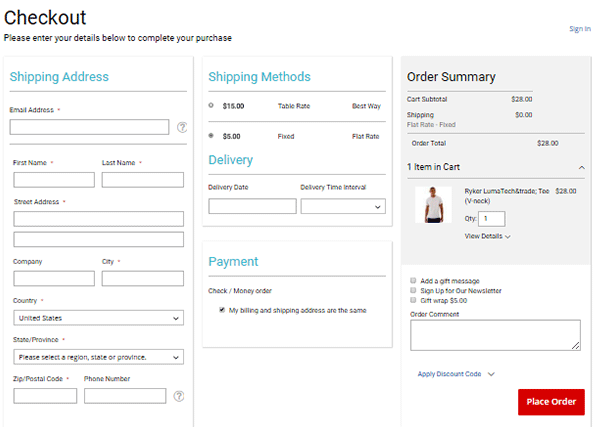
Task: Focus the Email Address field
Action: click(89, 127)
